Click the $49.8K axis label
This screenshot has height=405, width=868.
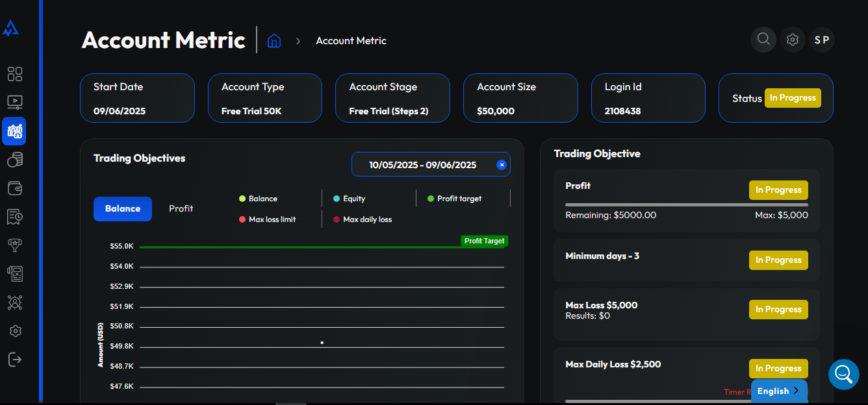pyautogui.click(x=122, y=347)
